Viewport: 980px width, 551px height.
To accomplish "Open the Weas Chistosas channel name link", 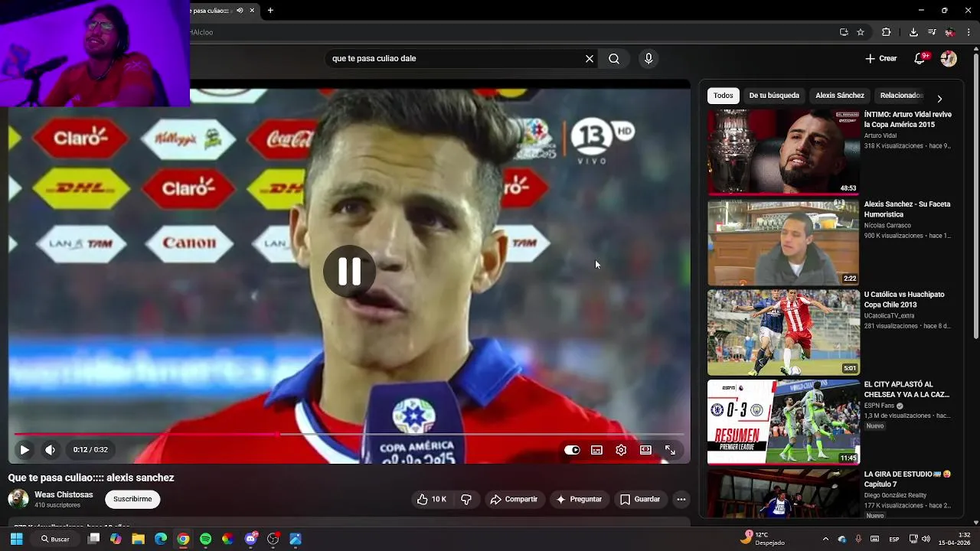I will coord(64,494).
